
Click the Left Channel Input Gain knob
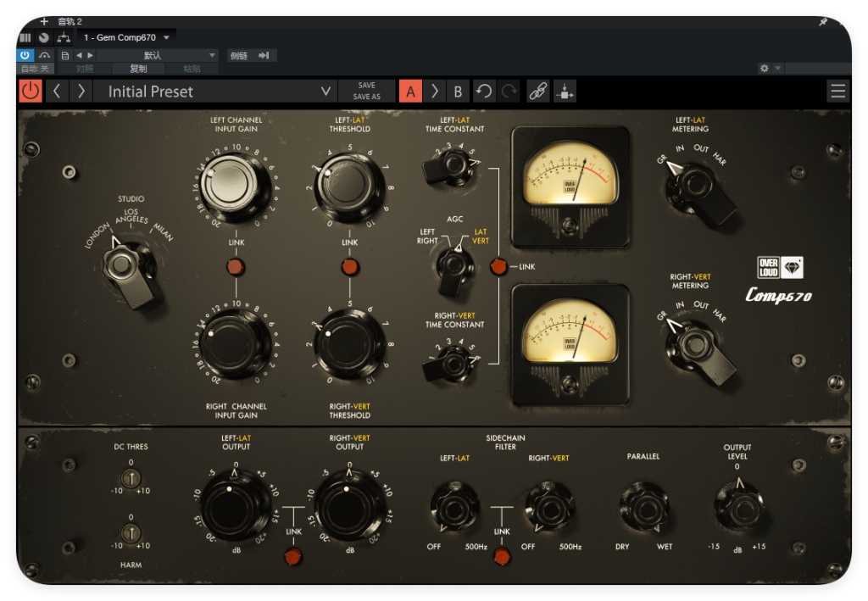(x=236, y=186)
